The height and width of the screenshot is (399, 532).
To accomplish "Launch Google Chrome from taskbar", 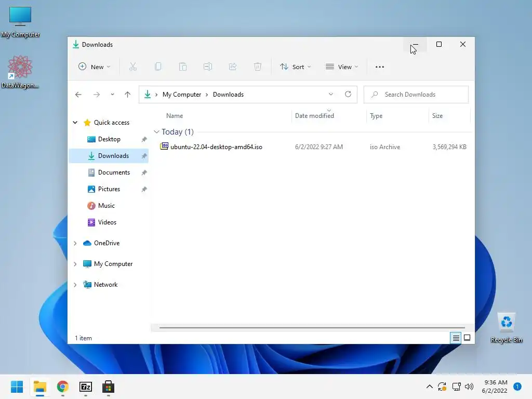I will point(63,387).
